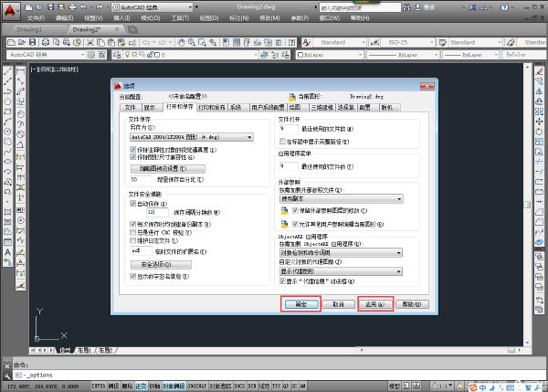Click the Redo arrow in quick access toolbar
Screen dimensions: 548x392
[x=100, y=7]
